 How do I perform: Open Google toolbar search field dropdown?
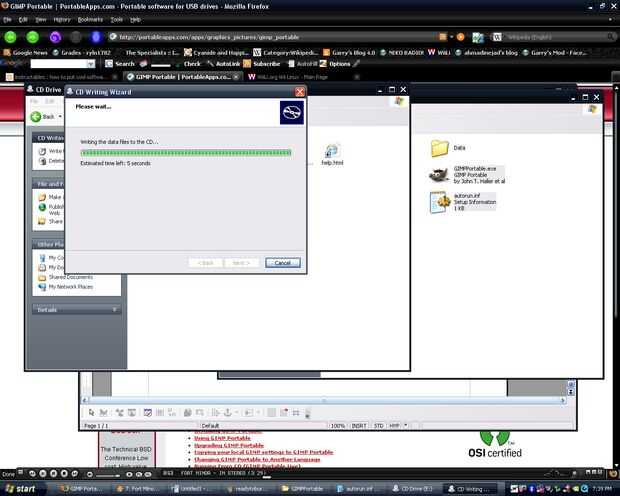pyautogui.click(x=91, y=64)
